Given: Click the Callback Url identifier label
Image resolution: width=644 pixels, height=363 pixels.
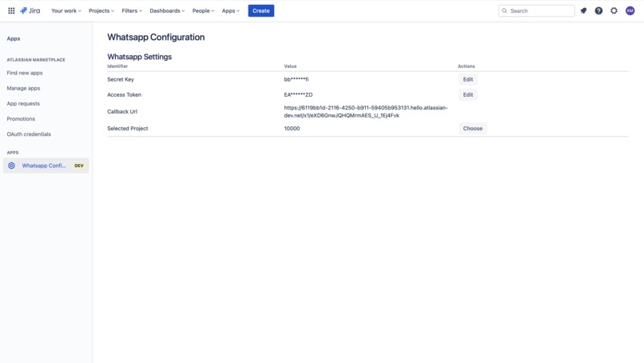Looking at the screenshot, I should (x=122, y=111).
